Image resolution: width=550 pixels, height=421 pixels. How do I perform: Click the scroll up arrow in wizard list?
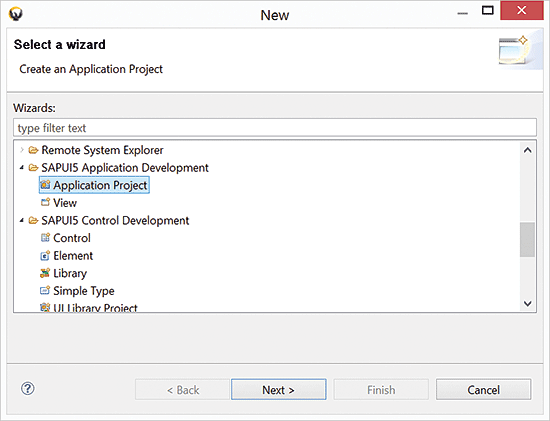tap(527, 150)
